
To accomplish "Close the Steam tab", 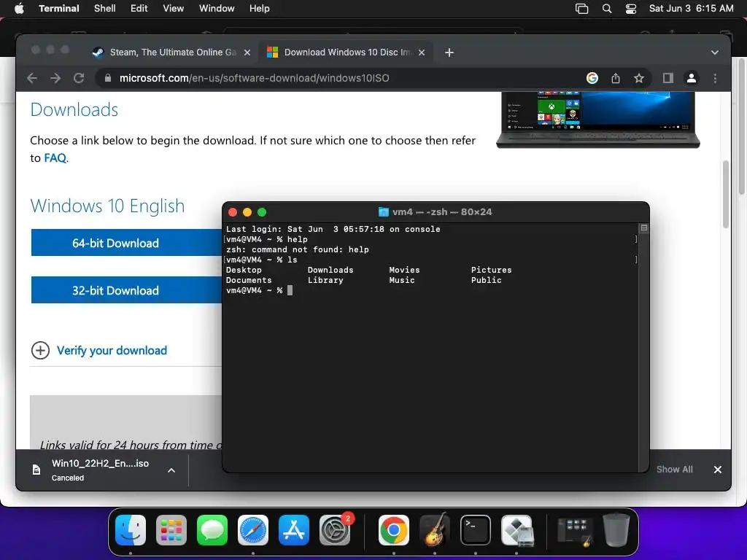I will point(247,52).
